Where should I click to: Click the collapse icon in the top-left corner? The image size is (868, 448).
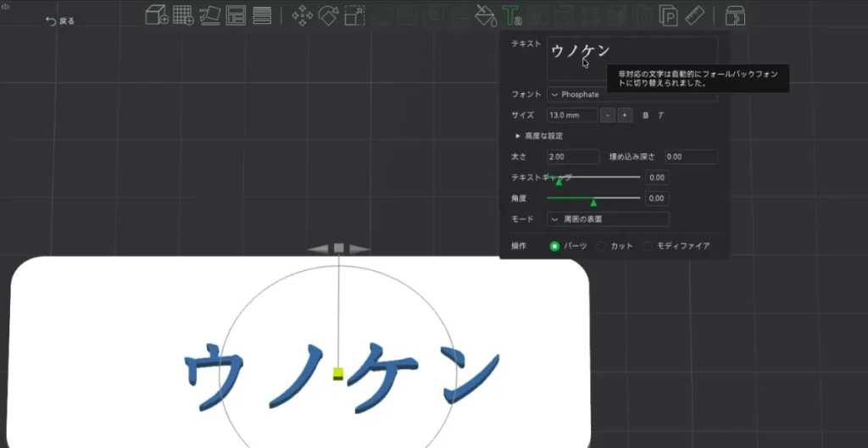pos(5,7)
